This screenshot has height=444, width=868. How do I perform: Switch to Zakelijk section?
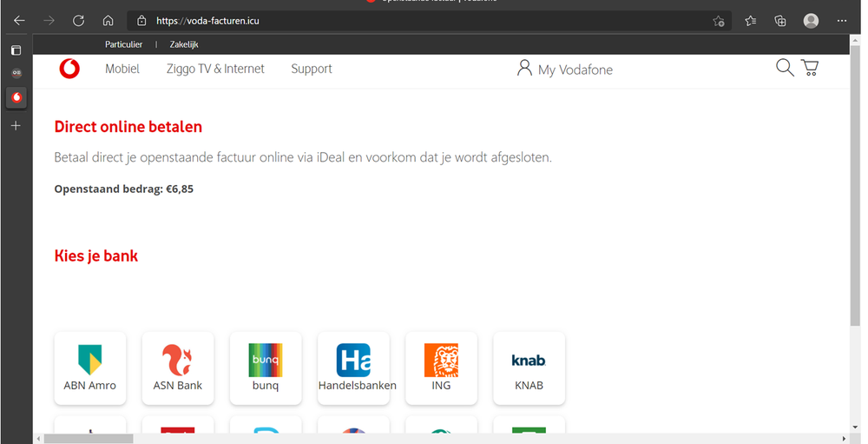(184, 44)
